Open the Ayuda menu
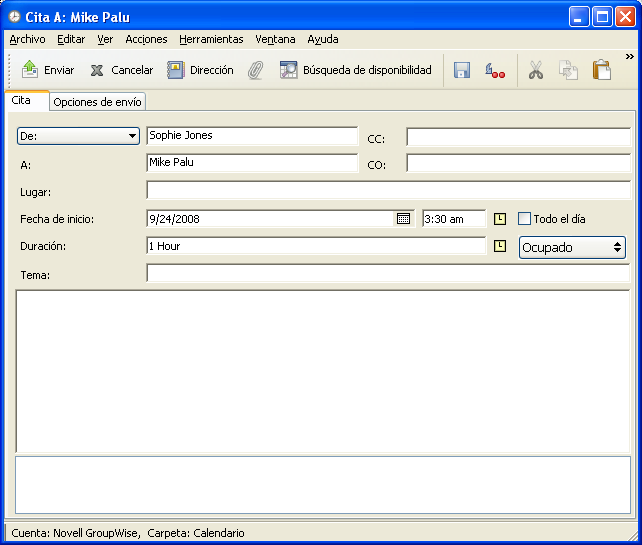This screenshot has width=642, height=545. 323,39
